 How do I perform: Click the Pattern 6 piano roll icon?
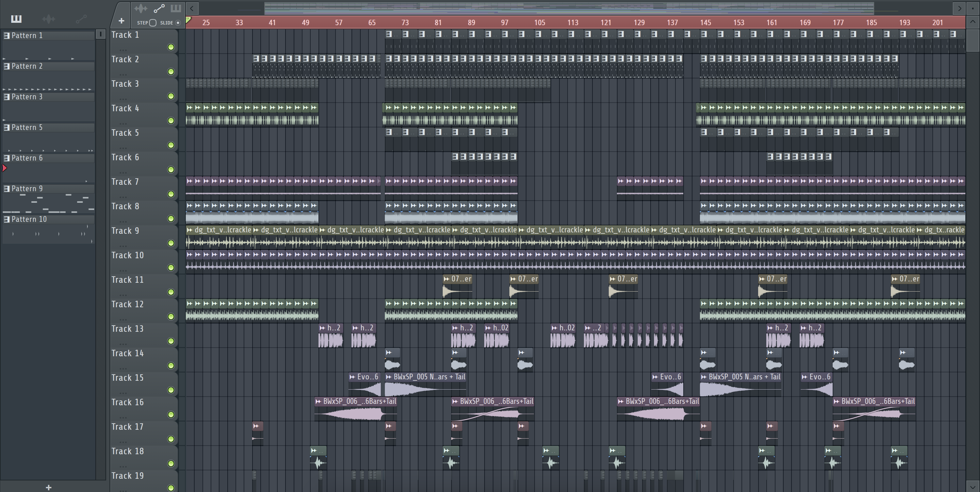pyautogui.click(x=6, y=158)
